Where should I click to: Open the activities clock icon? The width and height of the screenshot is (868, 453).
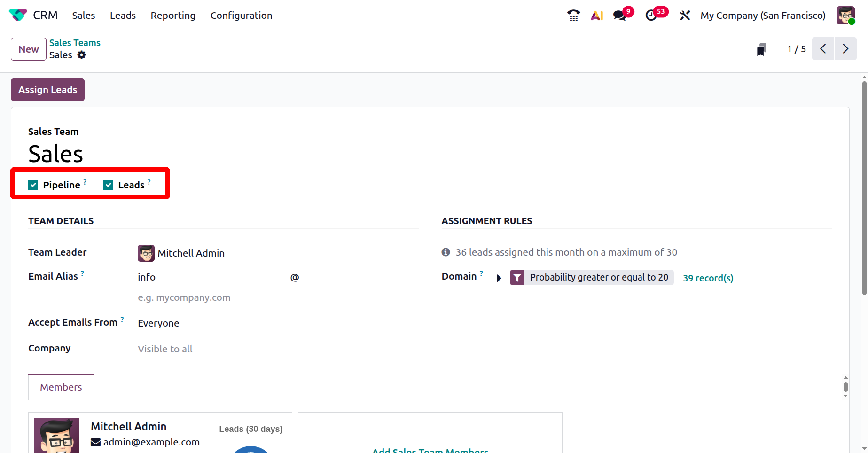click(x=651, y=16)
